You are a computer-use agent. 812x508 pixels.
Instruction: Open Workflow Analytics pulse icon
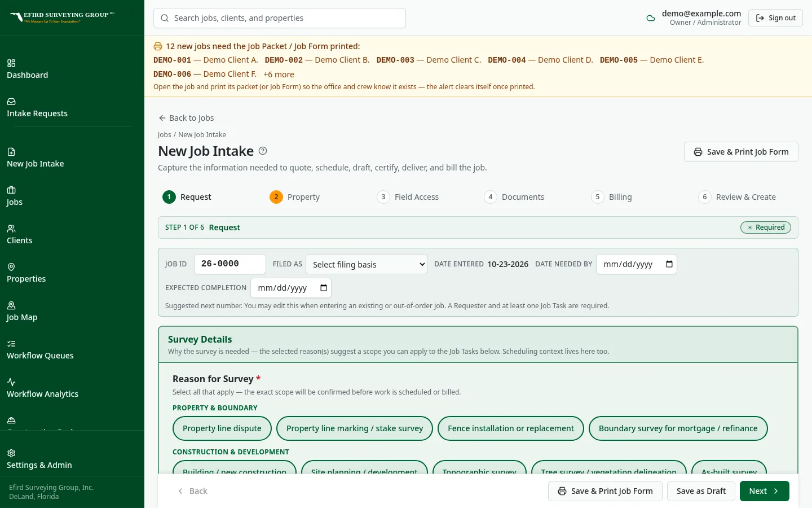[11, 382]
